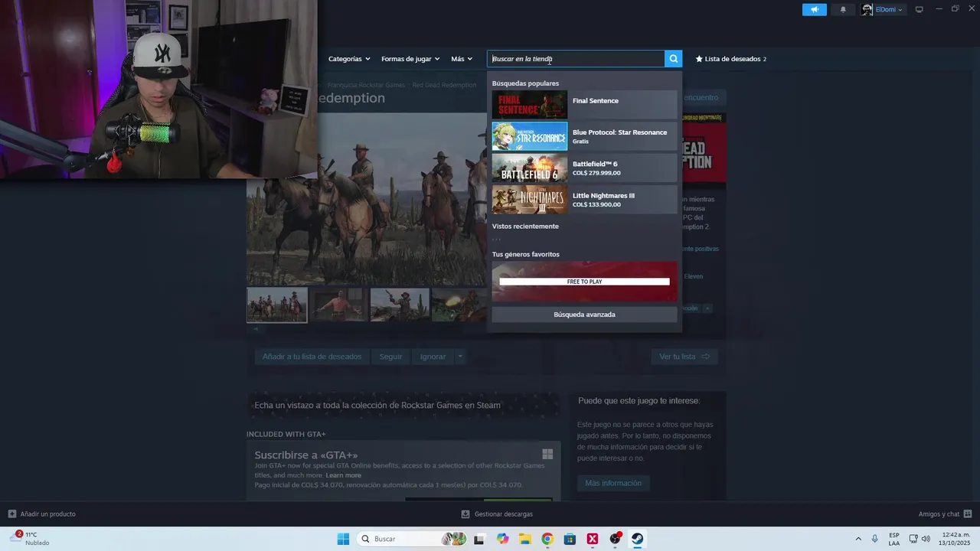Show hidden system tray icons
The image size is (980, 551).
pyautogui.click(x=858, y=539)
